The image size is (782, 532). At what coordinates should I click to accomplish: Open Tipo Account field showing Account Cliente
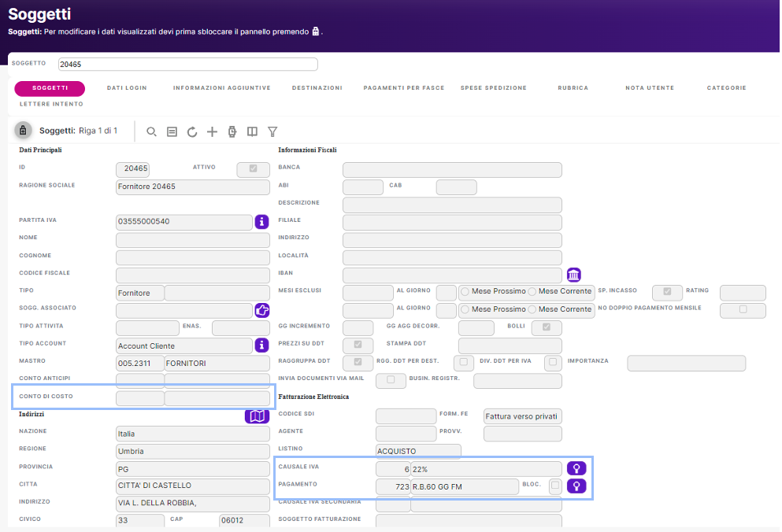tap(184, 346)
